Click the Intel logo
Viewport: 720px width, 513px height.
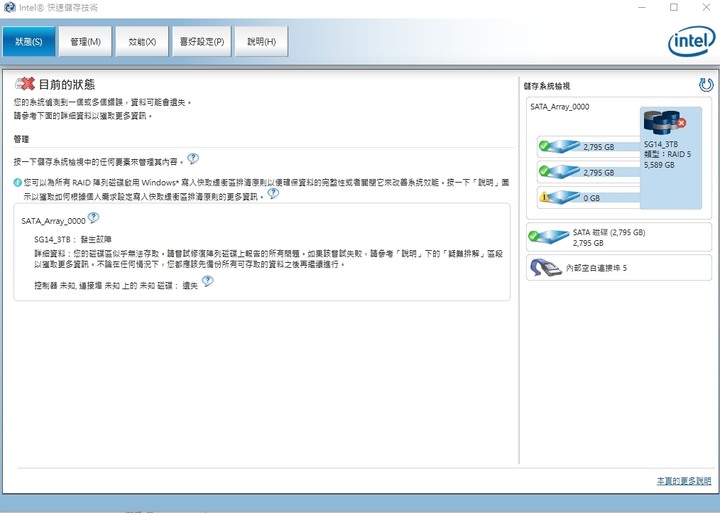point(692,41)
